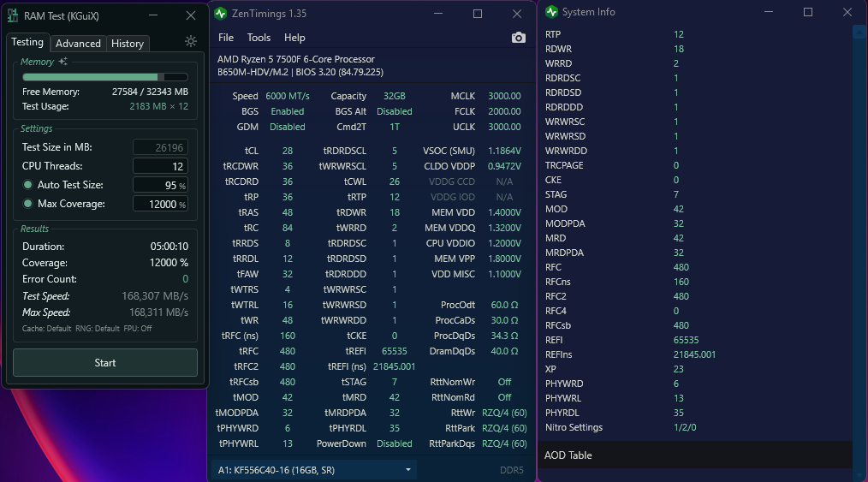This screenshot has height=482, width=868.
Task: Switch to the Advanced tab
Action: (78, 43)
